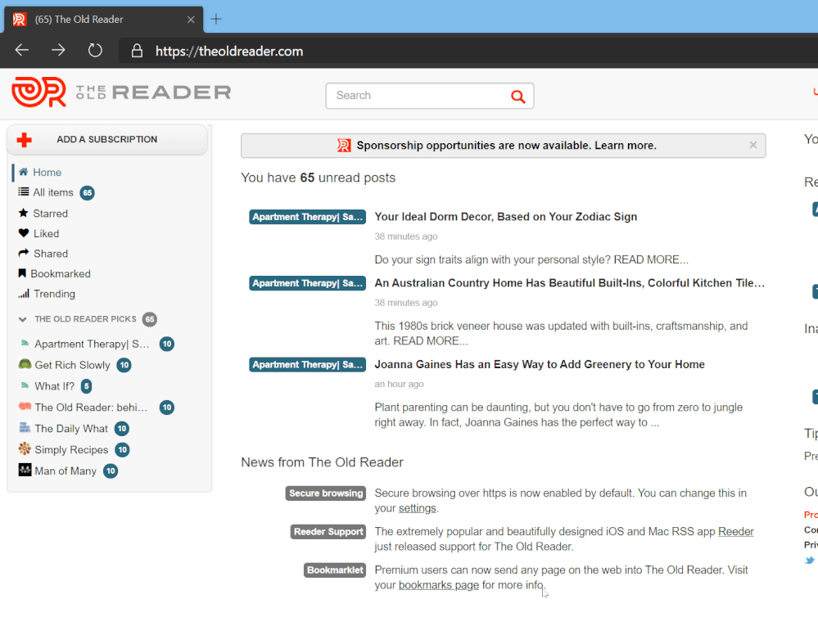The width and height of the screenshot is (818, 644).
Task: Click The Daily What feed favicon
Action: (25, 428)
